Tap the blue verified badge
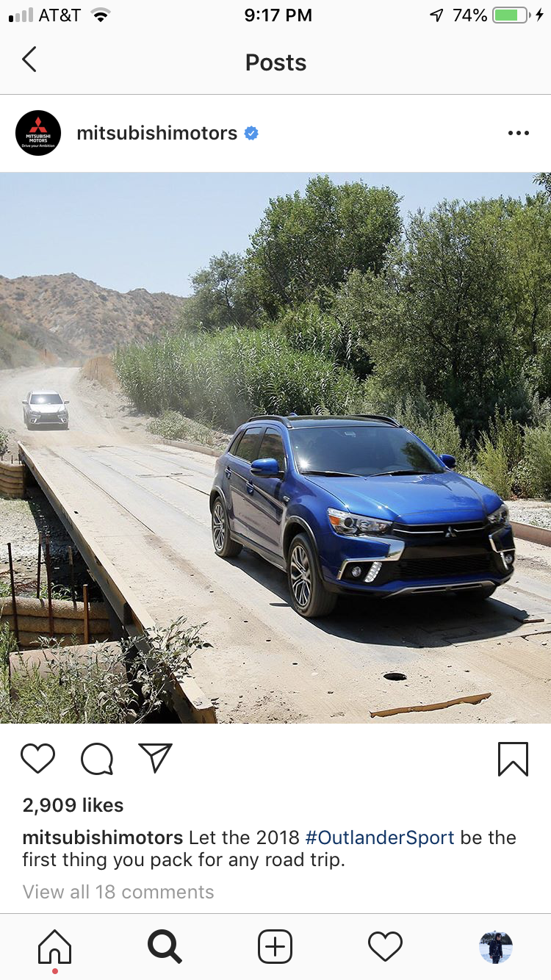Image resolution: width=551 pixels, height=980 pixels. pos(251,133)
